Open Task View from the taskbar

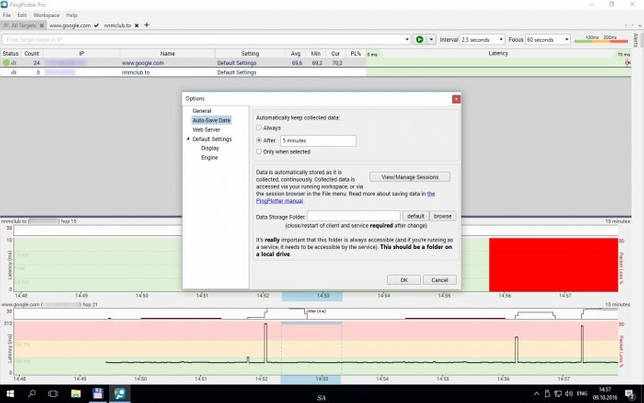click(53, 394)
